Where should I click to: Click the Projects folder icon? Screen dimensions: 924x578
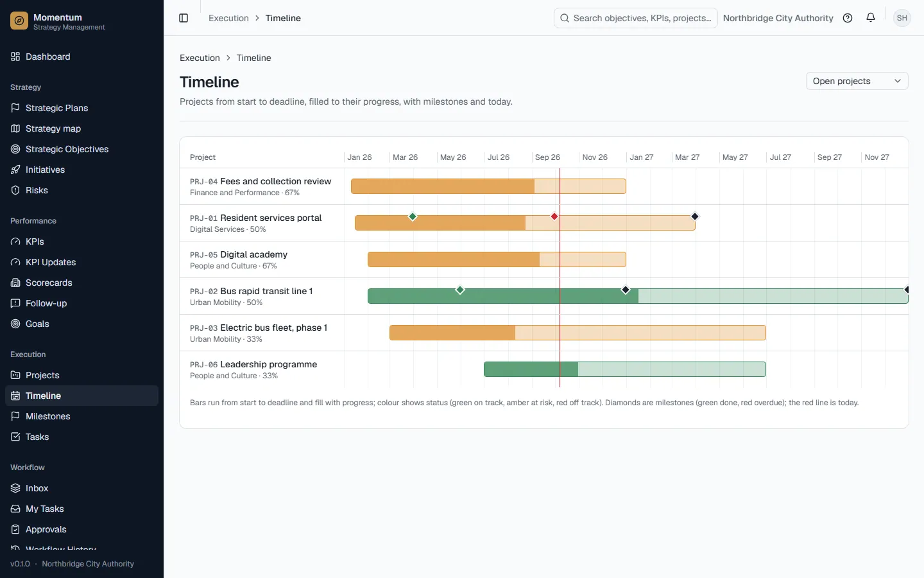[15, 375]
